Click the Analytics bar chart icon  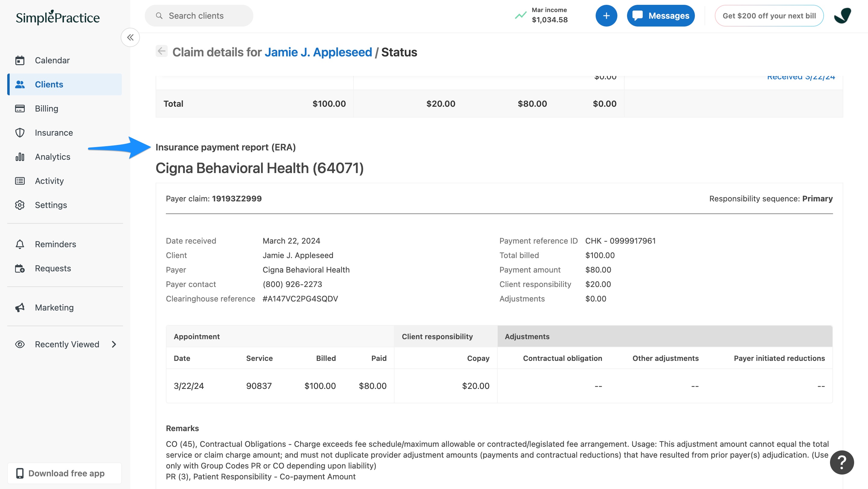coord(20,157)
